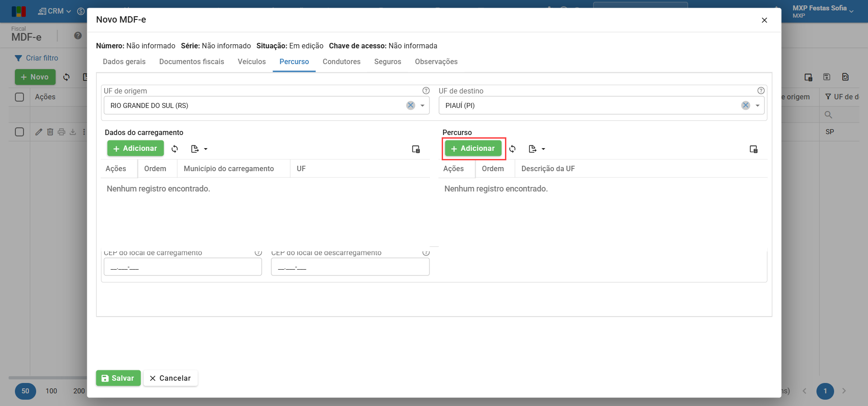868x406 pixels.
Task: Go to the Veículos tab
Action: [252, 62]
